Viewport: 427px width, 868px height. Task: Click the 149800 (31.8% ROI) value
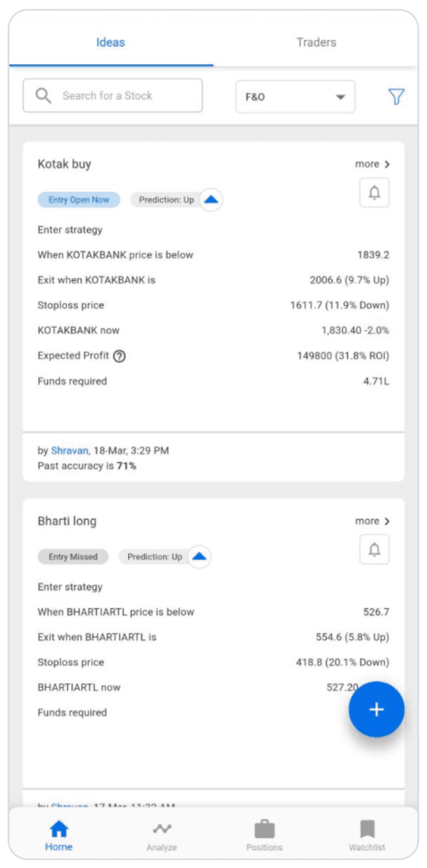[x=344, y=356]
